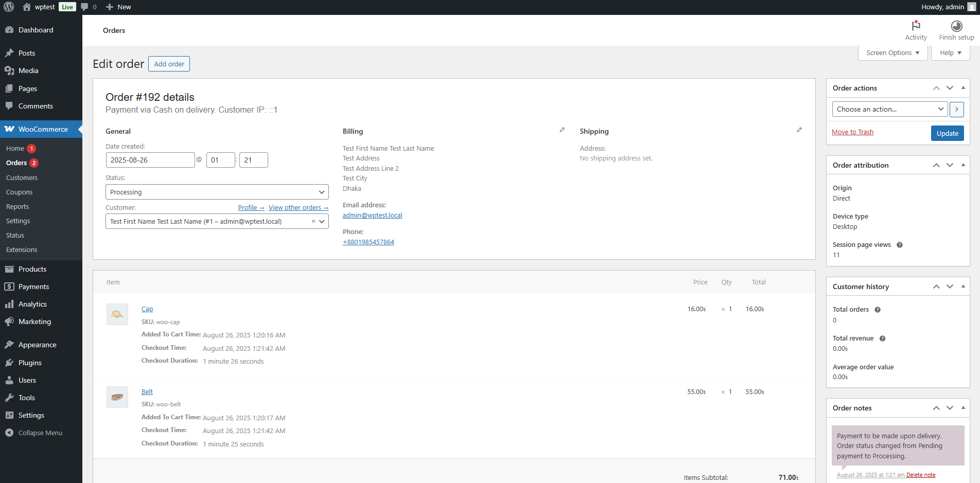Expand the Screen Options panel
The width and height of the screenshot is (980, 483).
pos(892,53)
